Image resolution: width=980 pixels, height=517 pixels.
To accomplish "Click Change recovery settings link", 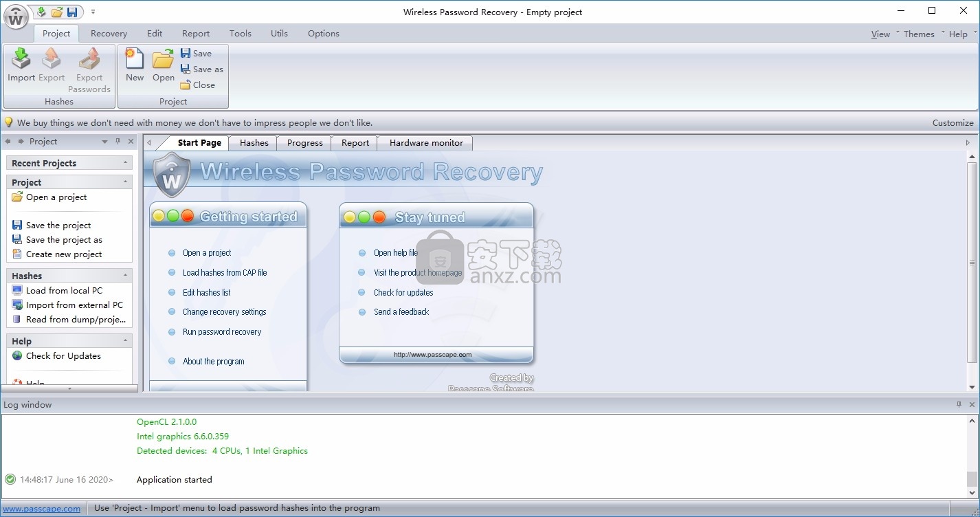I will (x=224, y=311).
